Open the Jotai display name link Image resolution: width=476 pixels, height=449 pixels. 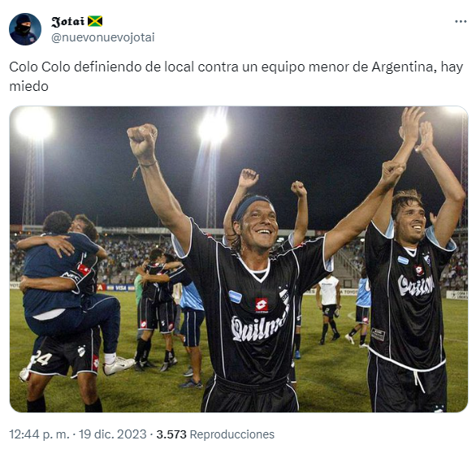coord(67,22)
